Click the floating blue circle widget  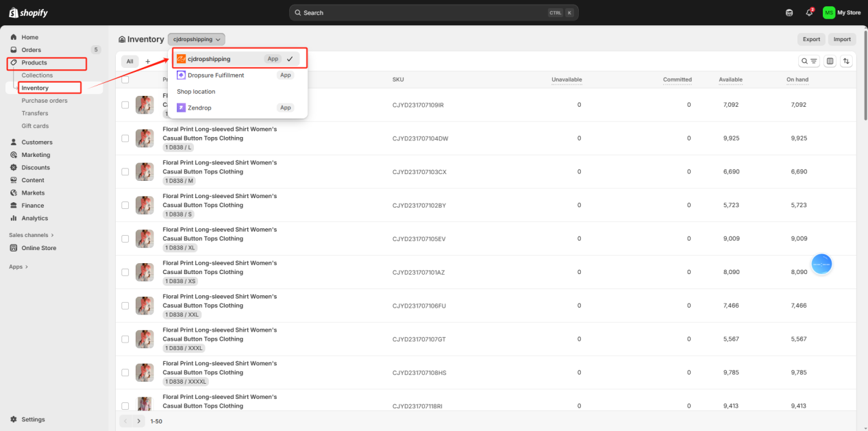click(821, 264)
